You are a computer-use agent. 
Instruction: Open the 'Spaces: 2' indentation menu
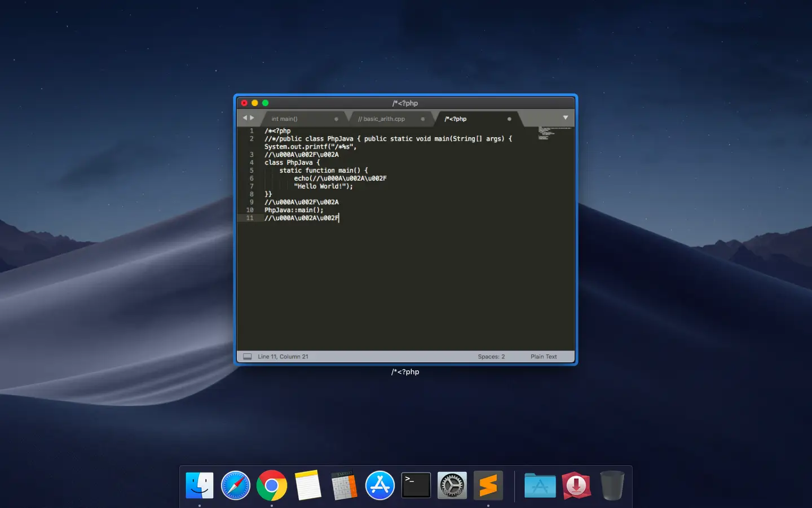coord(491,357)
